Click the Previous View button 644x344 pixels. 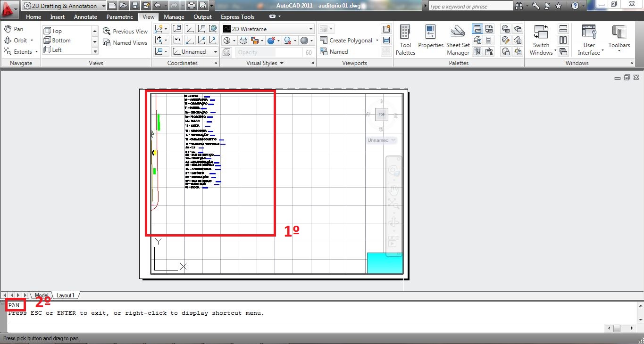pos(125,32)
